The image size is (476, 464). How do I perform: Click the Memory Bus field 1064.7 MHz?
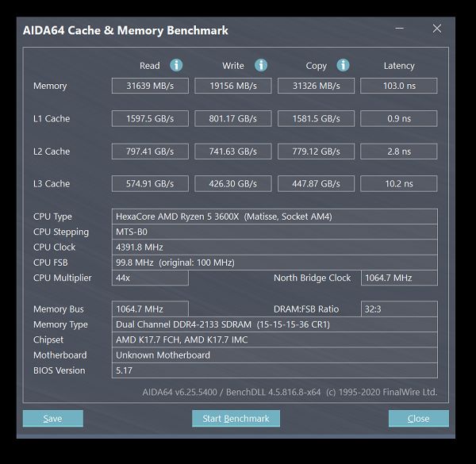150,309
